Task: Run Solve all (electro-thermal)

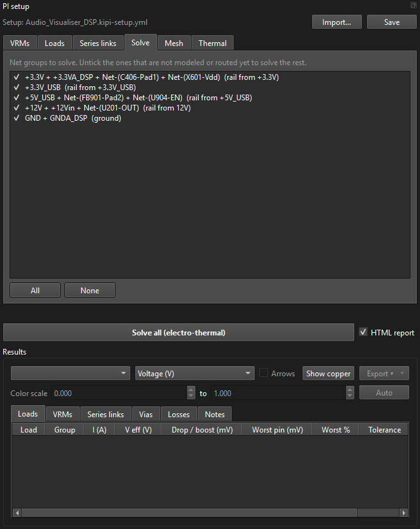Action: point(179,333)
